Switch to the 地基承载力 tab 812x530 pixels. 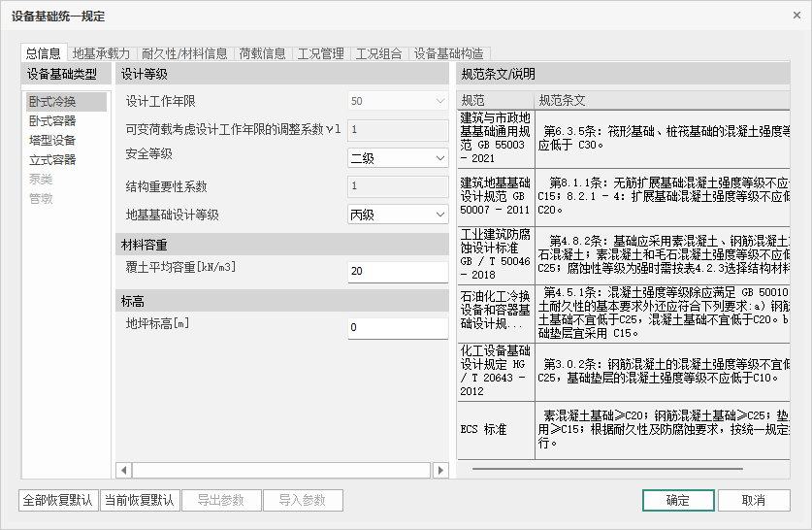pos(101,53)
